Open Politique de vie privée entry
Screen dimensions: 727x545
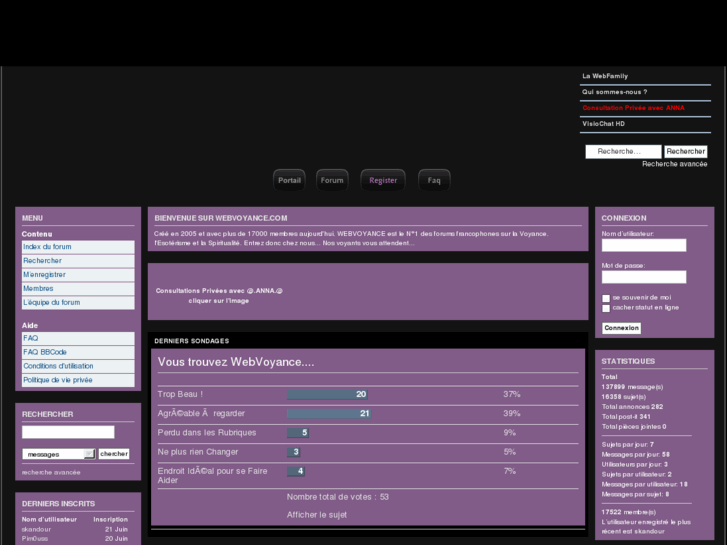78,380
